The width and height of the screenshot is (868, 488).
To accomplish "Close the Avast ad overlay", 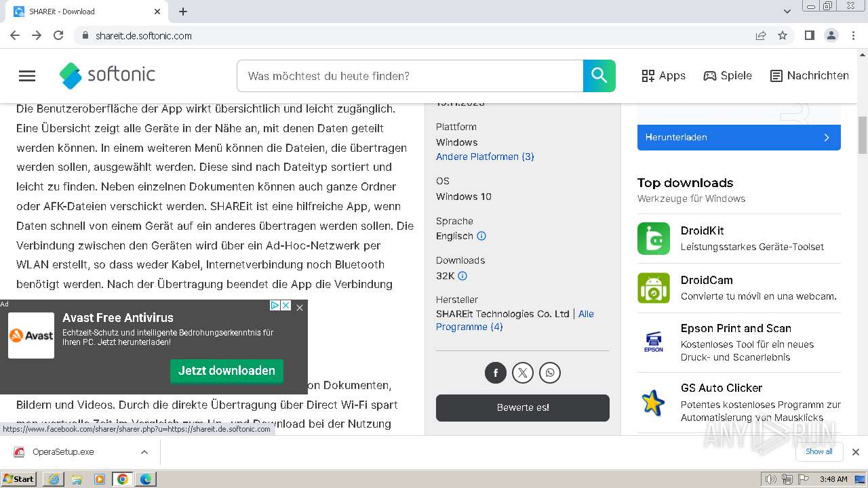I will (300, 308).
